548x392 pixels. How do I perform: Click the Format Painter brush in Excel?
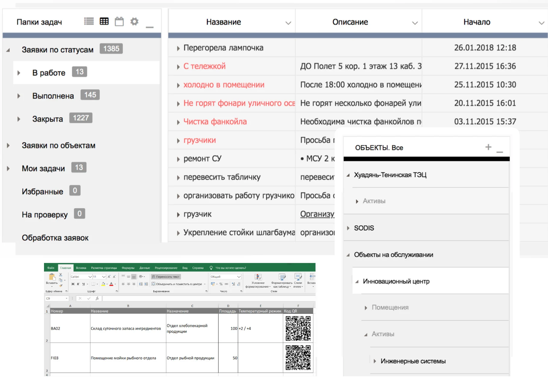[61, 285]
